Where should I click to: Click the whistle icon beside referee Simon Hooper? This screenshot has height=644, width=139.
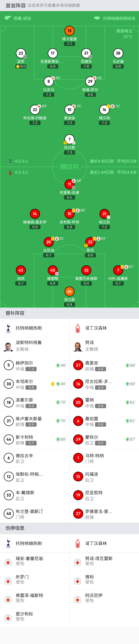[x=8, y=18]
